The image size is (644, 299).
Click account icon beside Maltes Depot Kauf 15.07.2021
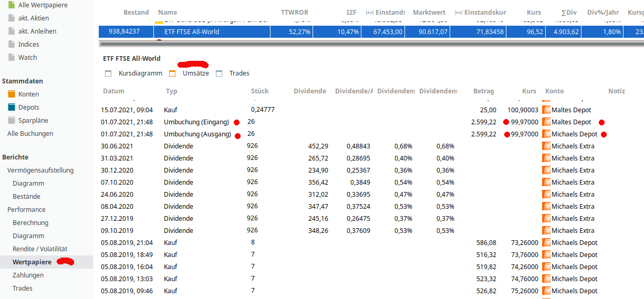546,110
